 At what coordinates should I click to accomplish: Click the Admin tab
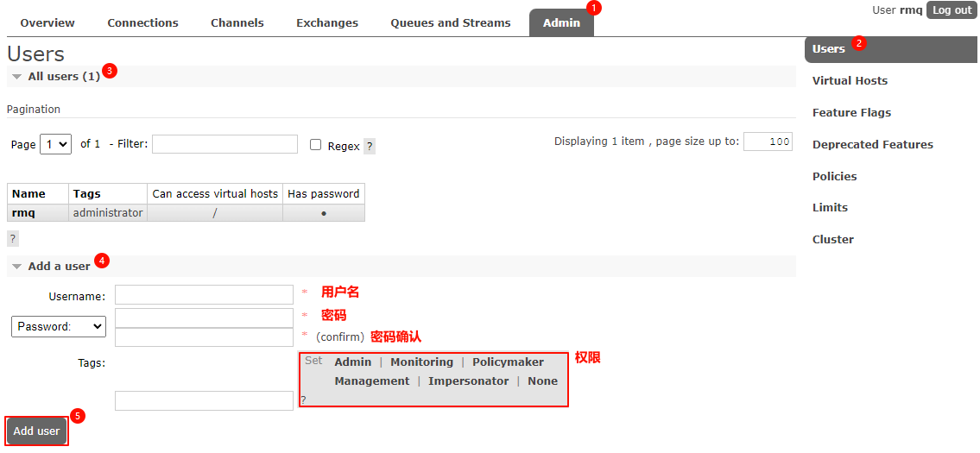point(561,23)
